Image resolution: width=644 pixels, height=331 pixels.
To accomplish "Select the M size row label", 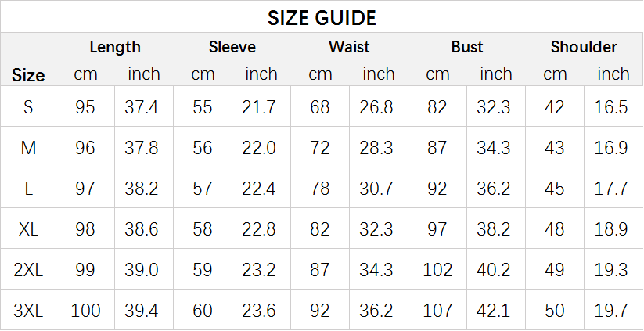I will [28, 148].
